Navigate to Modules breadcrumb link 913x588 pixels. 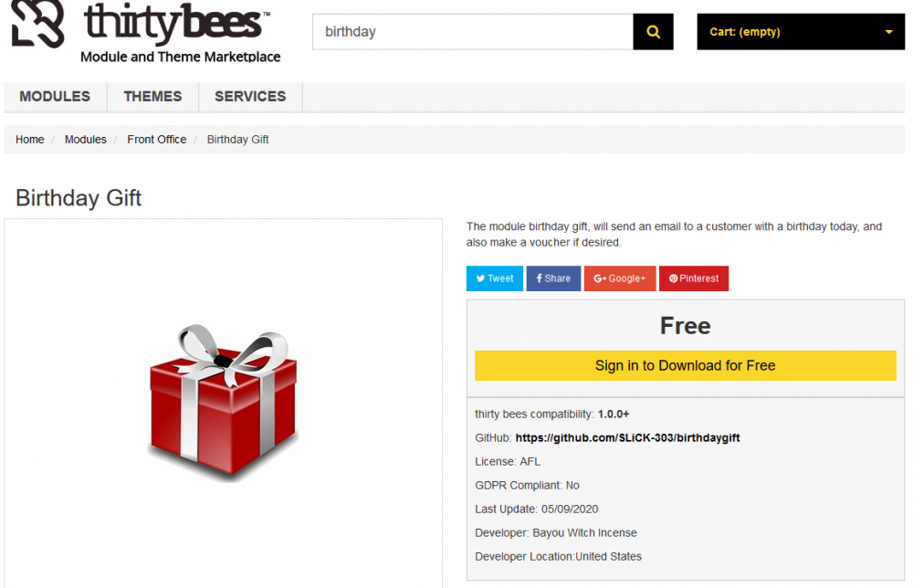pos(86,140)
